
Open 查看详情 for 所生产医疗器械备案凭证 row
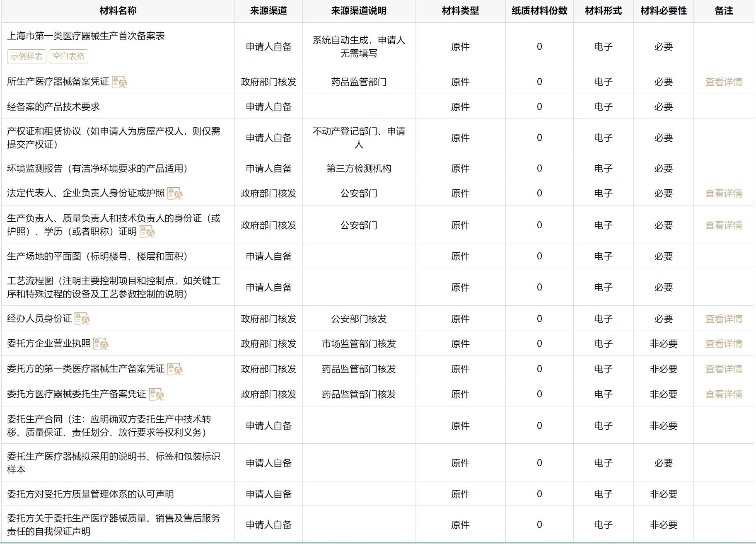coord(724,82)
